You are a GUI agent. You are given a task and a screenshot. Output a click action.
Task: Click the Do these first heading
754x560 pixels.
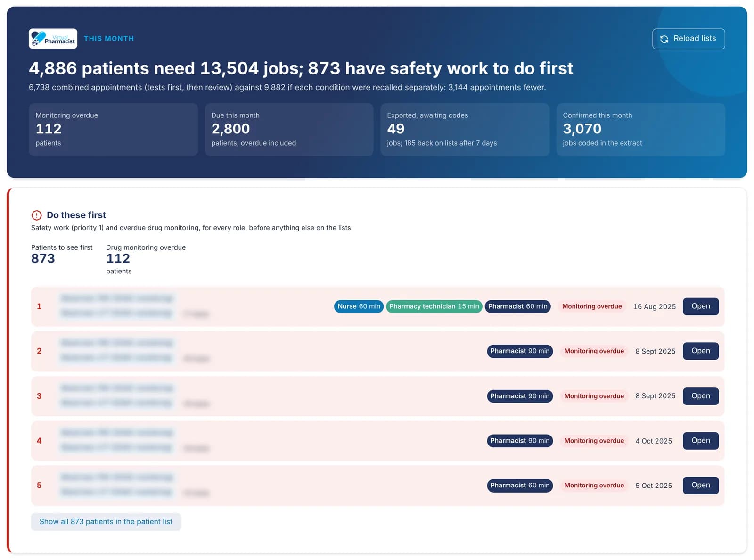click(x=76, y=215)
